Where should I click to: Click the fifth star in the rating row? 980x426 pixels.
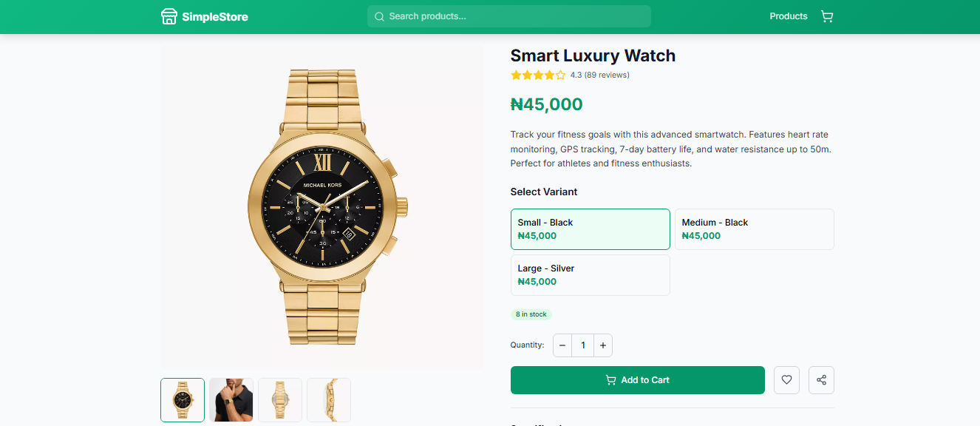point(562,75)
